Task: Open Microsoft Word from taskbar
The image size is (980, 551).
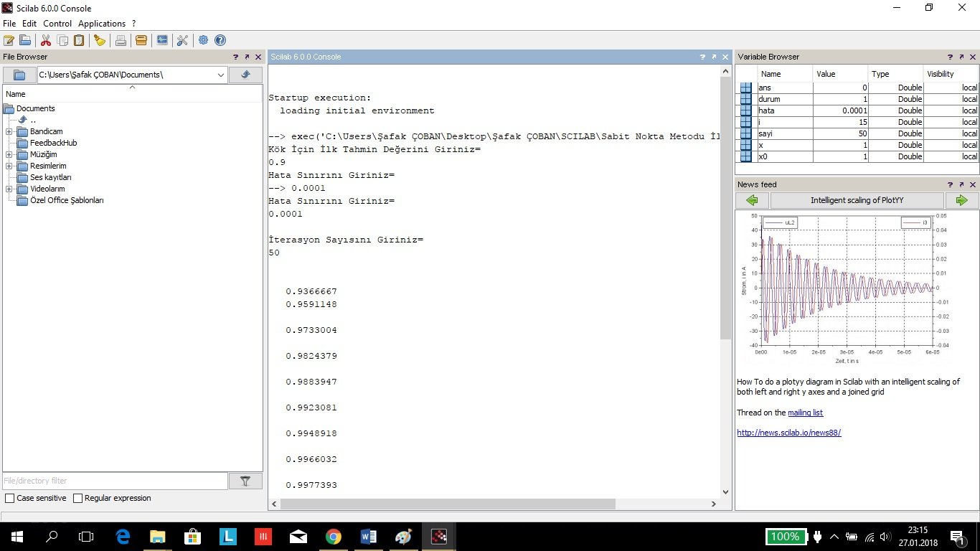Action: 368,536
